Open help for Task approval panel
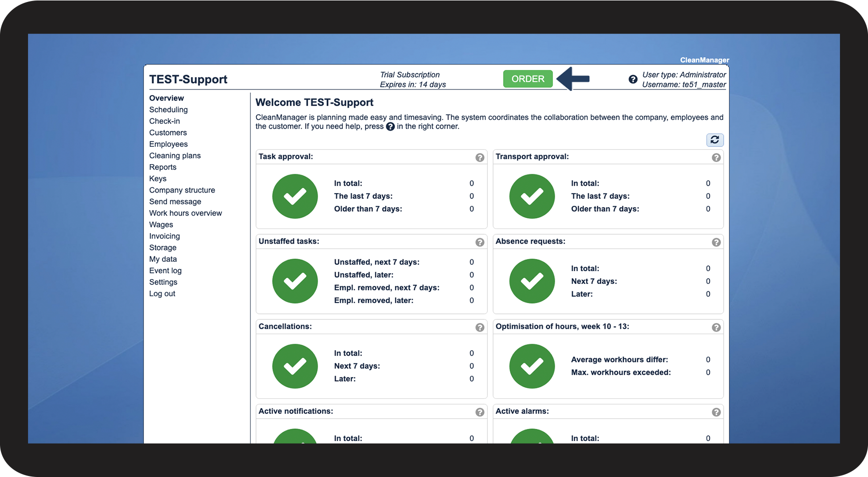The image size is (868, 477). (480, 158)
